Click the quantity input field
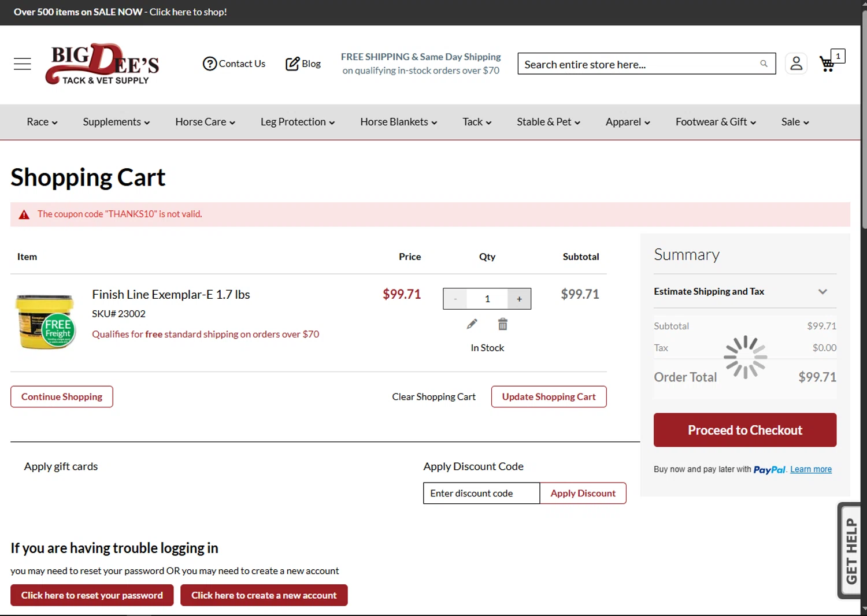The width and height of the screenshot is (867, 616). 487,299
